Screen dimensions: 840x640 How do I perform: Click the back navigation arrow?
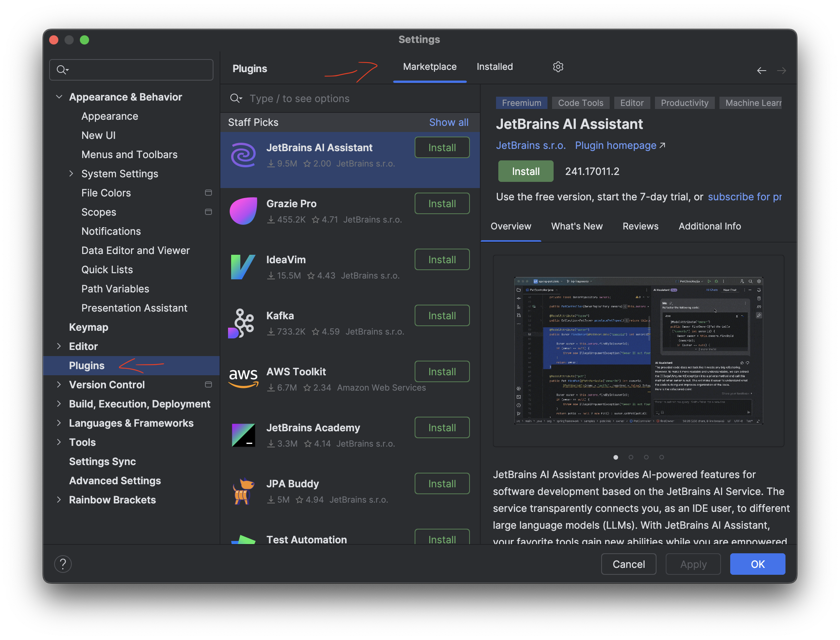(761, 71)
